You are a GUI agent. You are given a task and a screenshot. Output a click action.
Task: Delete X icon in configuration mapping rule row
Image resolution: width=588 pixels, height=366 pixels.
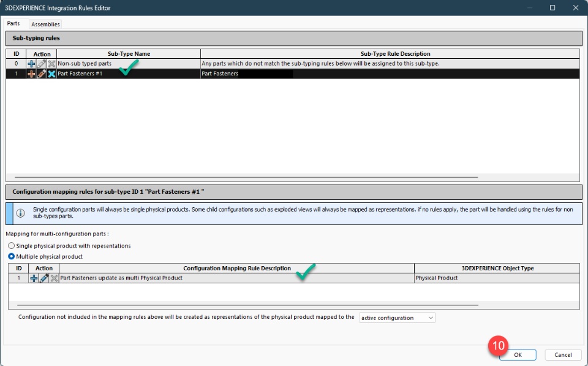54,278
